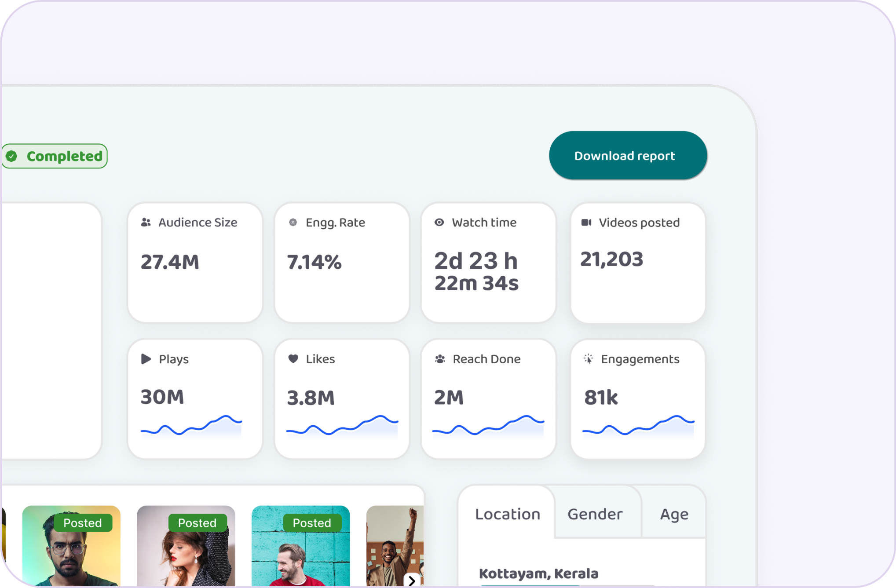Click the Plays label
This screenshot has width=896, height=588.
coord(174,359)
